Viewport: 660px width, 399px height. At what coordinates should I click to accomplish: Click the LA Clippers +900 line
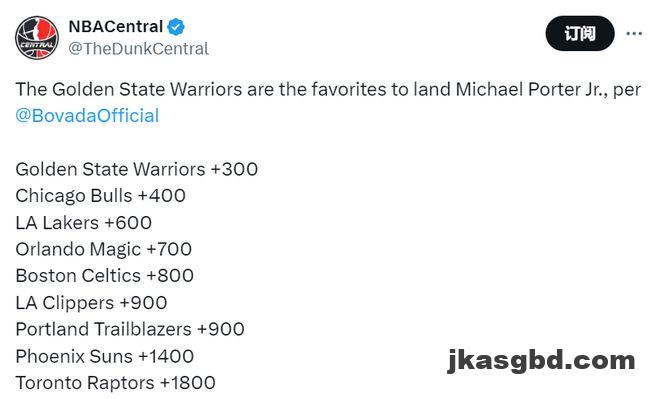(91, 303)
